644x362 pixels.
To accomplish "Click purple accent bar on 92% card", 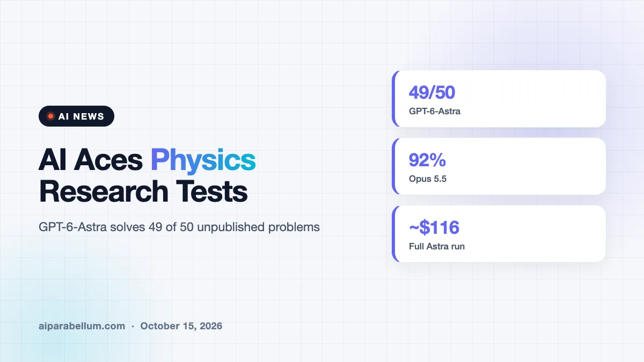I will click(394, 166).
